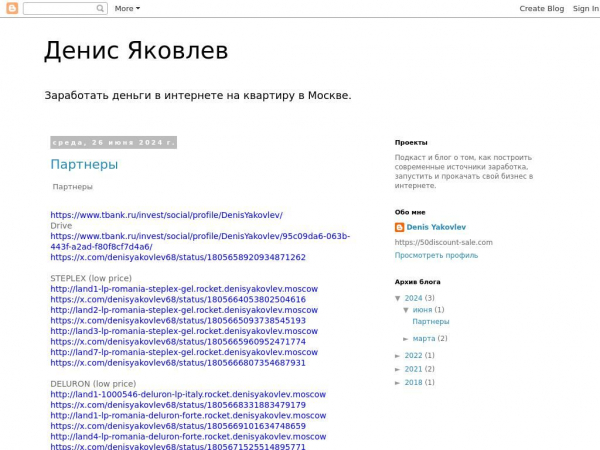Open the tbank.ru DenisYakovlev profile link

click(166, 215)
